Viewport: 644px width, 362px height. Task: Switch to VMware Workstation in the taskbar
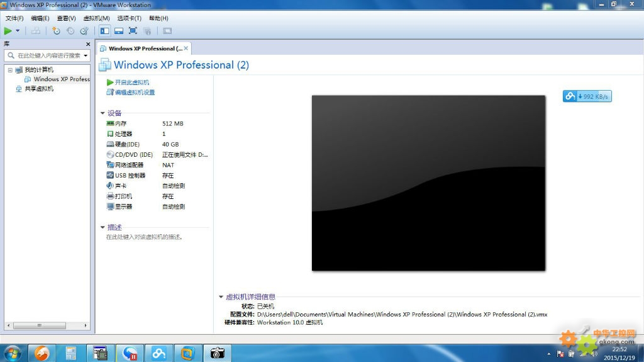coord(187,353)
